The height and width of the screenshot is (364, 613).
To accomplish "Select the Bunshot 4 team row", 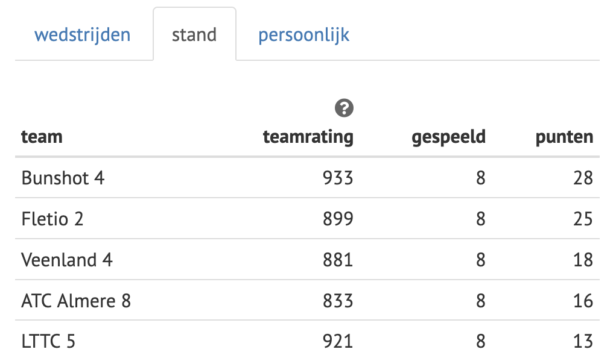I will pyautogui.click(x=63, y=178).
